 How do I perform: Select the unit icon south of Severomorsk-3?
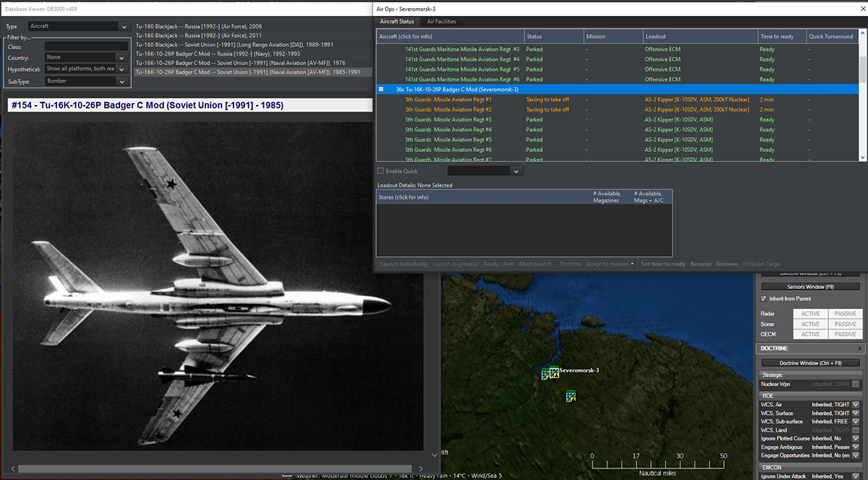pyautogui.click(x=571, y=396)
